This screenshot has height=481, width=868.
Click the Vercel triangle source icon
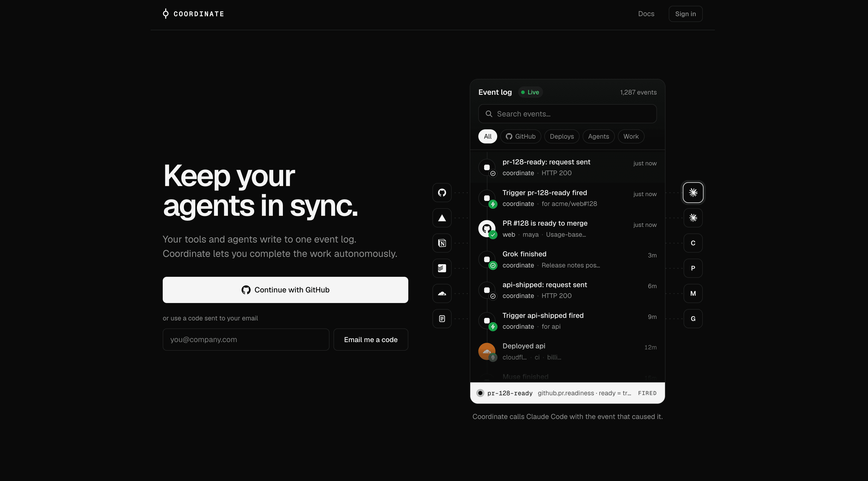(x=442, y=218)
